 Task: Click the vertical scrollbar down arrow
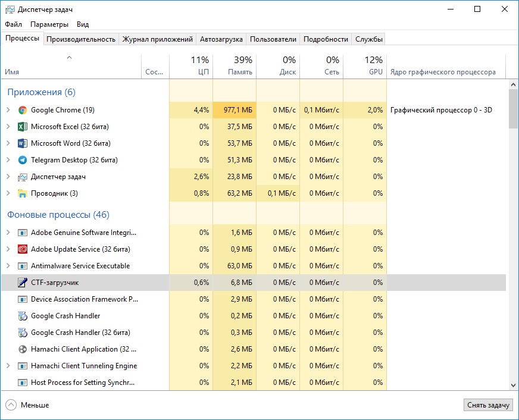513,385
